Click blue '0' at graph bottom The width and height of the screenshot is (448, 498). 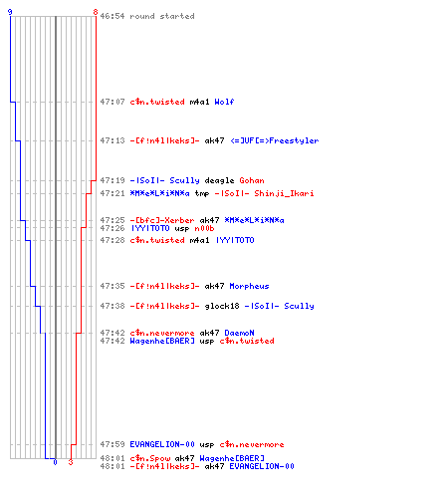[55, 462]
